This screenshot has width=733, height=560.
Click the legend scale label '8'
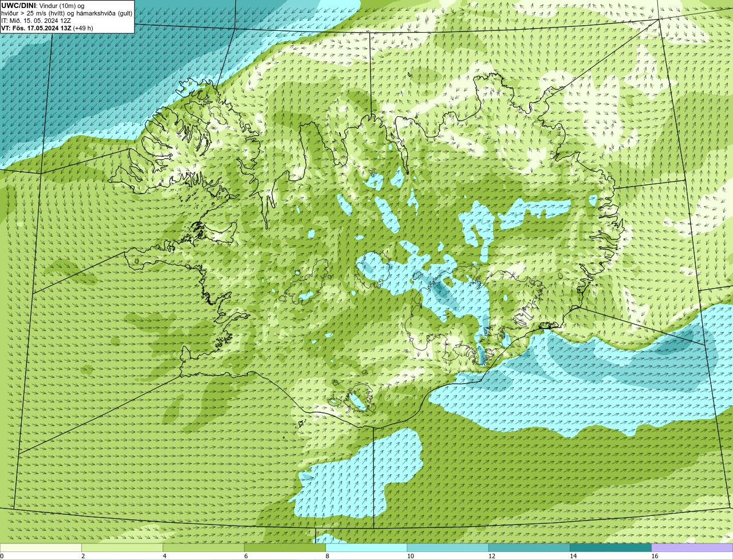(x=327, y=556)
